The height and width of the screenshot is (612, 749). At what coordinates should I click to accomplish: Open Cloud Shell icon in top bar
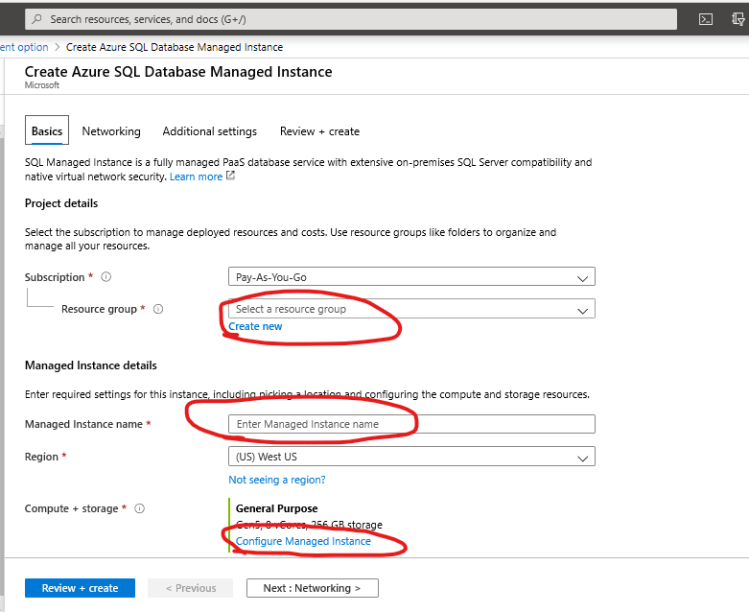[706, 19]
